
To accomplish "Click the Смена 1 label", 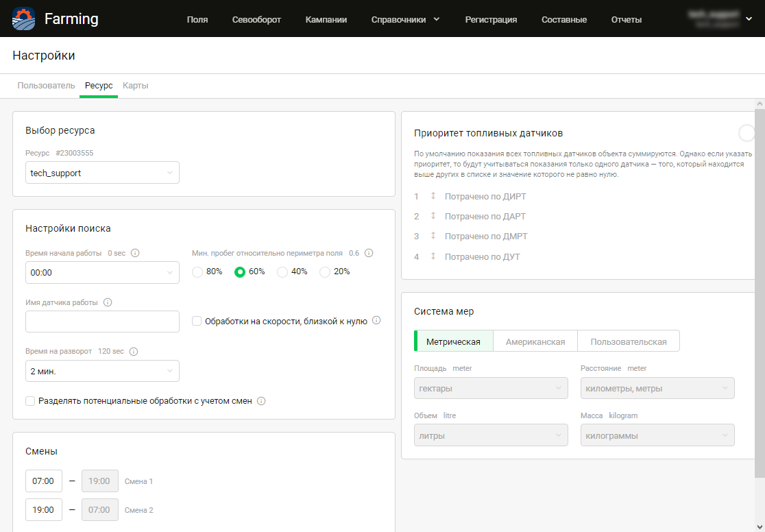I will tap(138, 481).
